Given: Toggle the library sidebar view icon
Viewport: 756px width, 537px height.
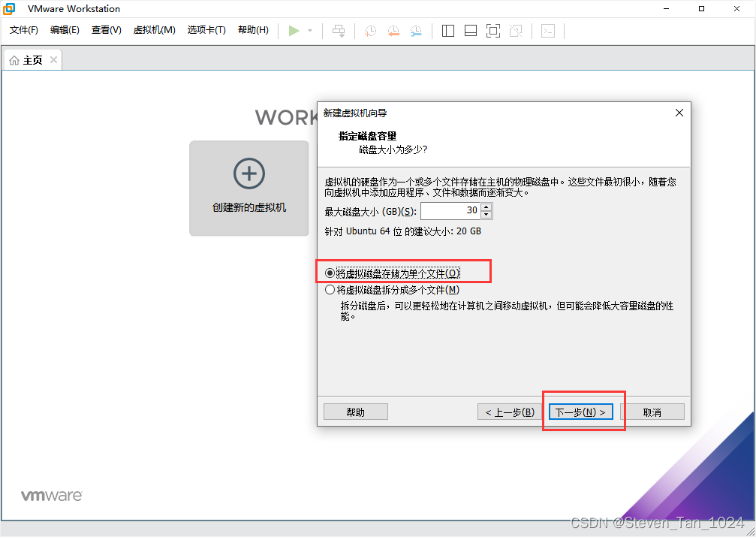Looking at the screenshot, I should 448,31.
